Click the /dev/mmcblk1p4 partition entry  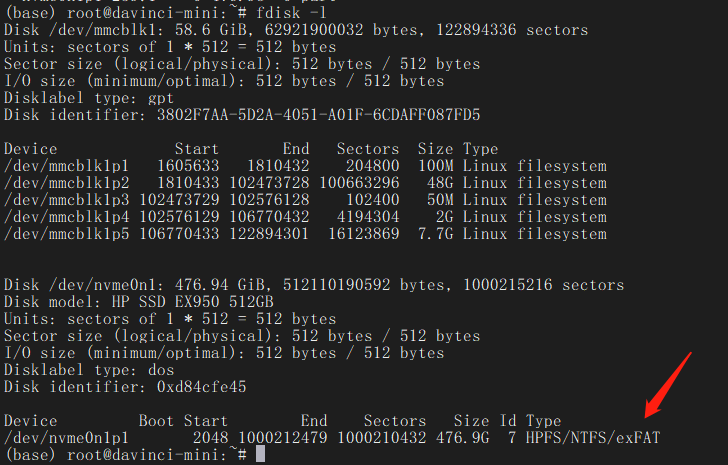(x=68, y=217)
